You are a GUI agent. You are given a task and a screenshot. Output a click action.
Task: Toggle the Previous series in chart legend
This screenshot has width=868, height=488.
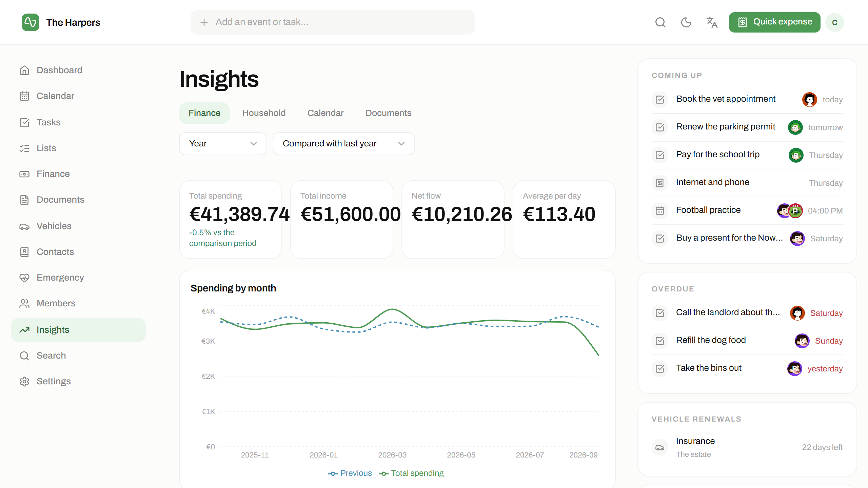coord(350,473)
